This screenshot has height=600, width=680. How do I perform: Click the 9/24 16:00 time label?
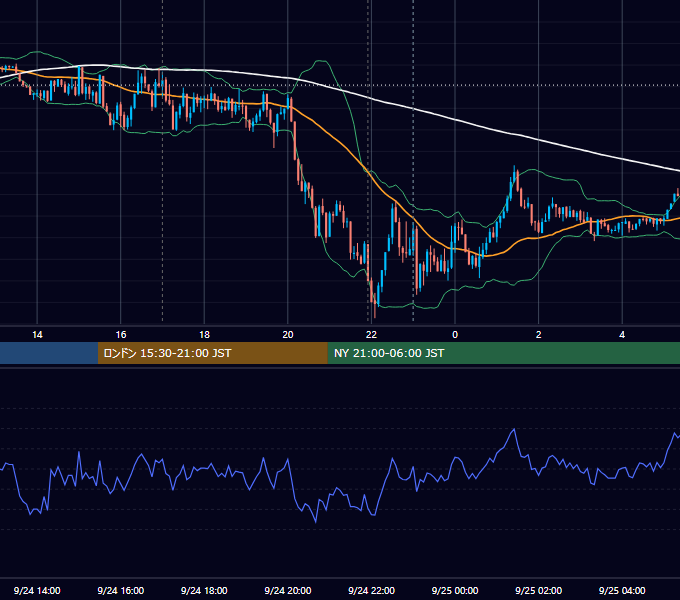click(x=121, y=590)
